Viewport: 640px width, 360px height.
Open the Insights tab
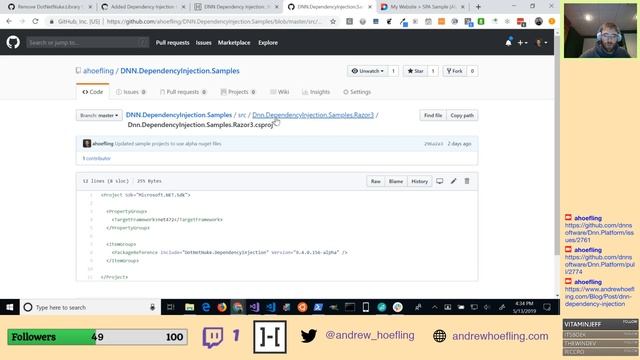coord(316,92)
